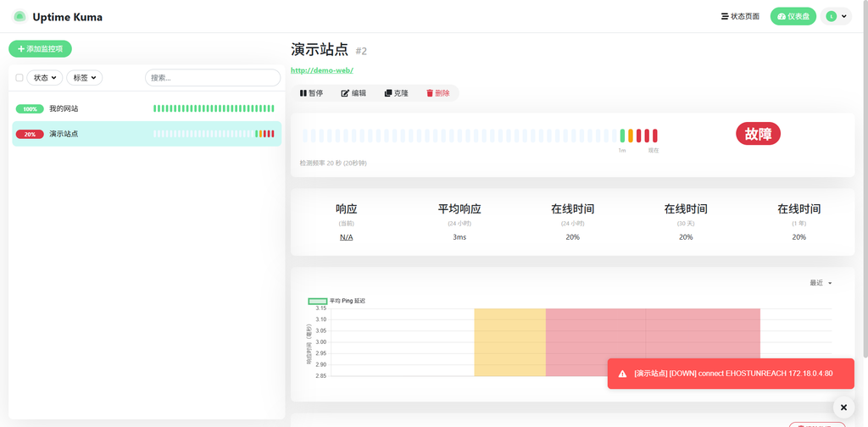Delete the monitor using 删除
Screen dimensions: 868x427
tap(438, 93)
